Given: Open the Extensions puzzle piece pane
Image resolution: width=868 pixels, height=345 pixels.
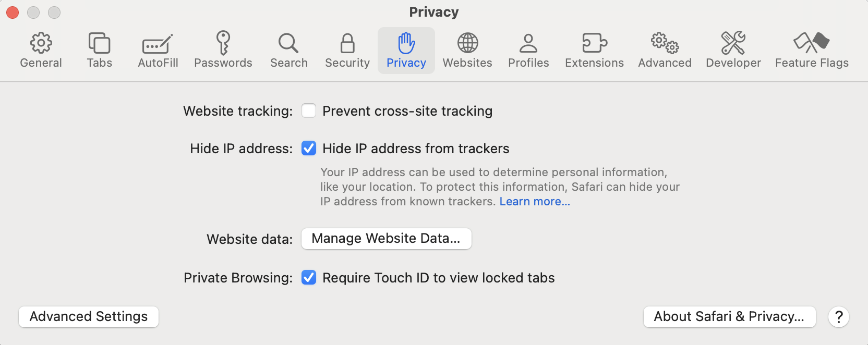Looking at the screenshot, I should 595,43.
